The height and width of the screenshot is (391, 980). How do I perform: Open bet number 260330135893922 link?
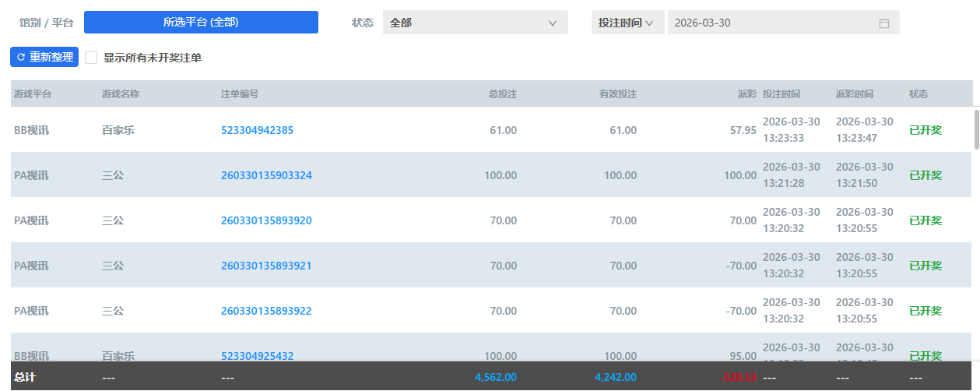point(266,311)
